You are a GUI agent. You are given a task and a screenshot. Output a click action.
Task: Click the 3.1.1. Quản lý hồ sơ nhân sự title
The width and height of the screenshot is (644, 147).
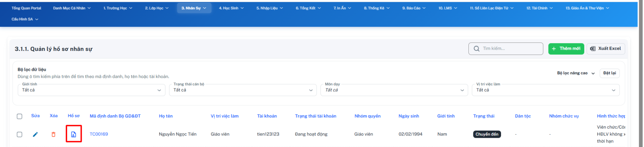54,49
